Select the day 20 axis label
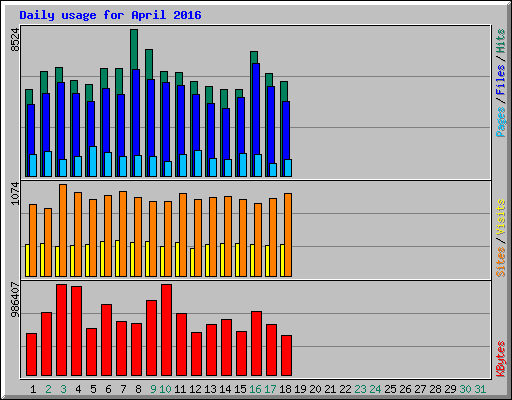The width and height of the screenshot is (512, 400). 315,389
